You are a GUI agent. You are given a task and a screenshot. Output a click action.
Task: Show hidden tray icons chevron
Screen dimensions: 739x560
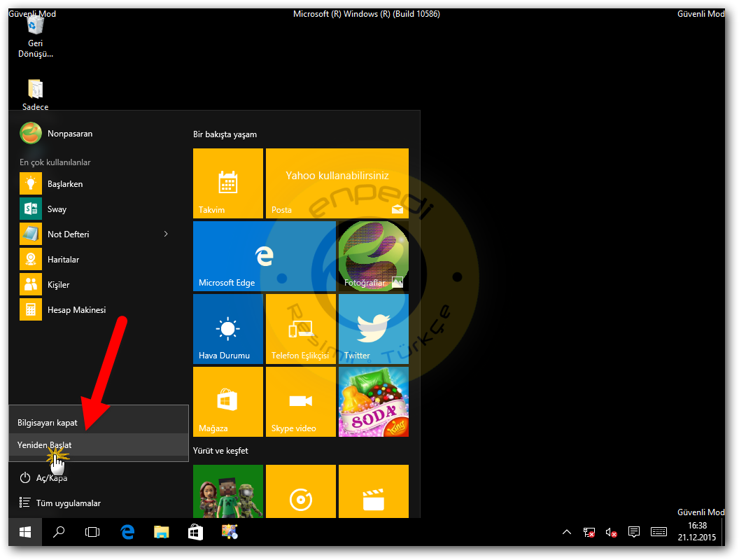point(567,532)
